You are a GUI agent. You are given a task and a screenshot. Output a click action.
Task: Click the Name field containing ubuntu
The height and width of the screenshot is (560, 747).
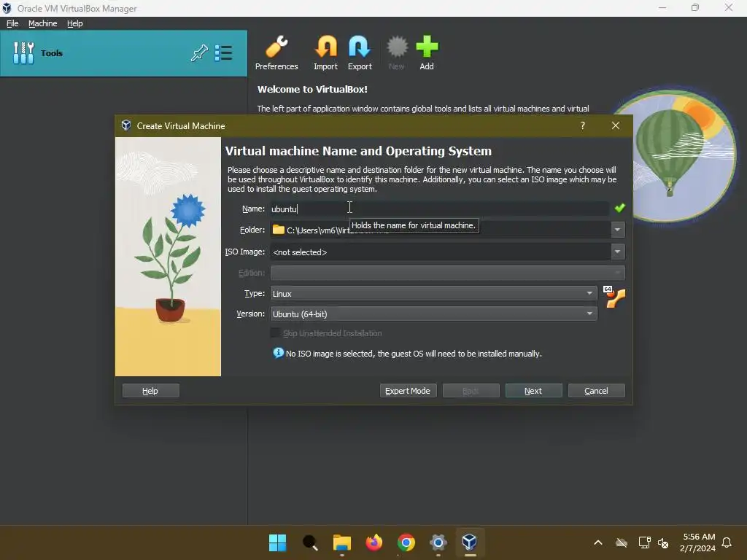439,209
